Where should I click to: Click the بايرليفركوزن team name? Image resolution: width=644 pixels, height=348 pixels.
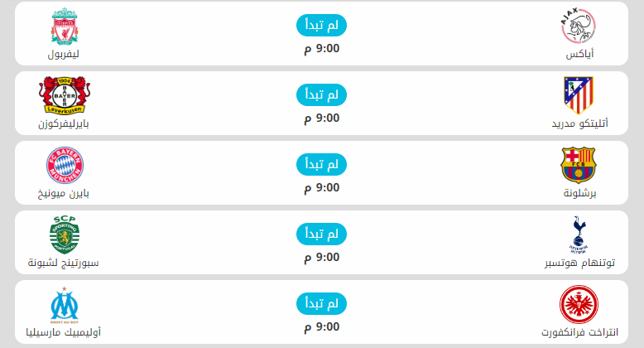(x=63, y=124)
